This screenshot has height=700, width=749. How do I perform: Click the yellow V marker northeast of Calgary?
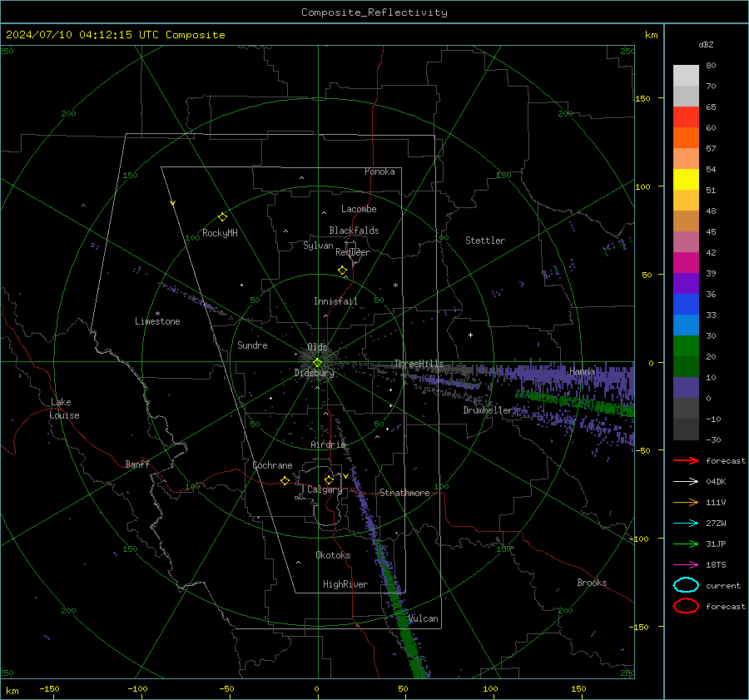345,476
